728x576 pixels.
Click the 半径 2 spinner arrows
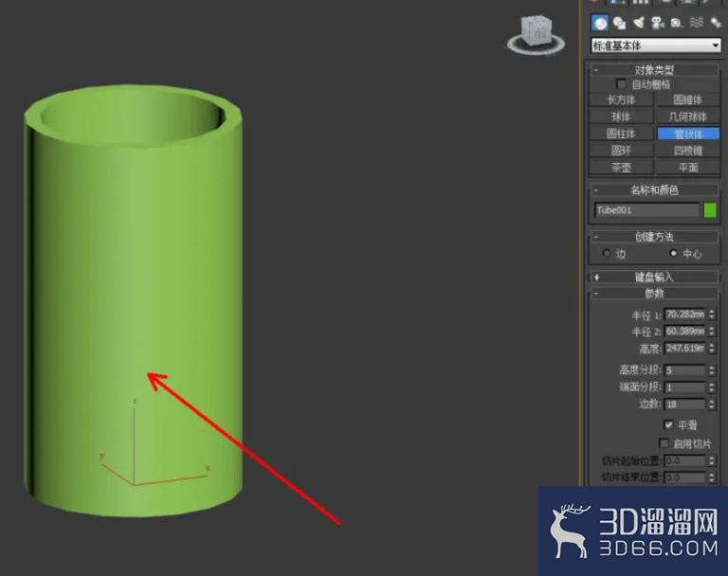[x=712, y=332]
